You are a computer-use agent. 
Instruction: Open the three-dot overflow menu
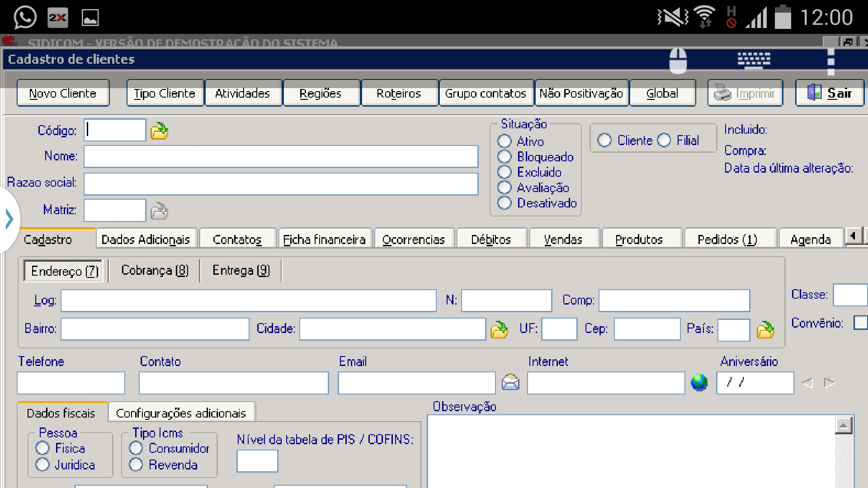(x=830, y=61)
